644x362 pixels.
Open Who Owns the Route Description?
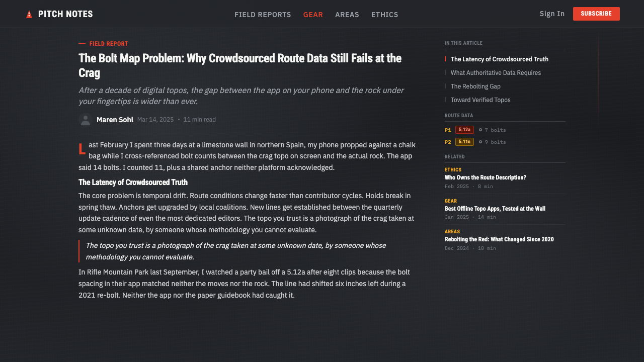(486, 177)
